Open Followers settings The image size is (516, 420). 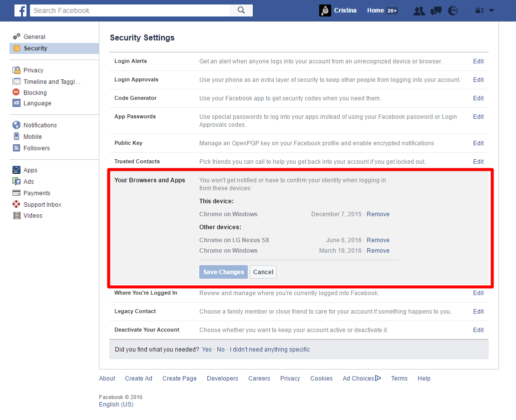coord(36,148)
